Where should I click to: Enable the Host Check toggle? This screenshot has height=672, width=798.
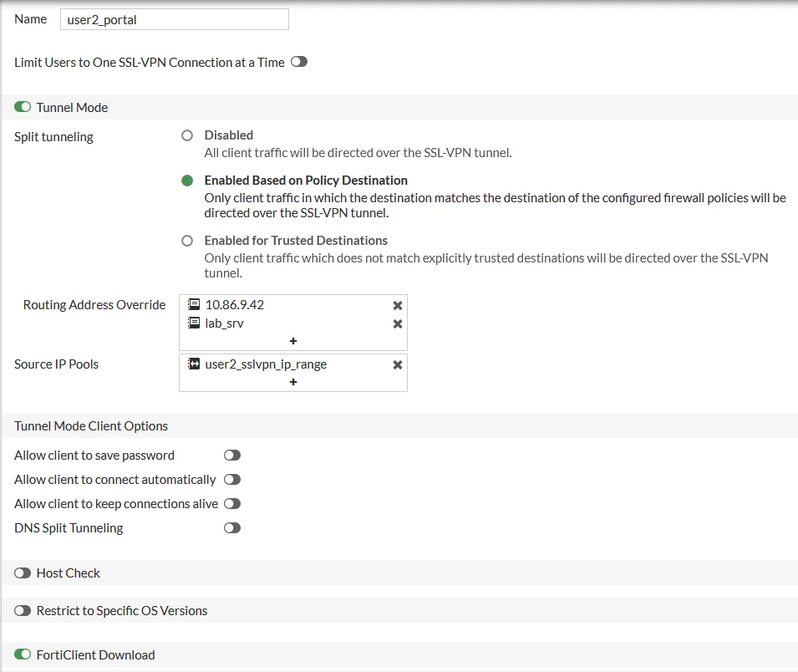tap(23, 573)
